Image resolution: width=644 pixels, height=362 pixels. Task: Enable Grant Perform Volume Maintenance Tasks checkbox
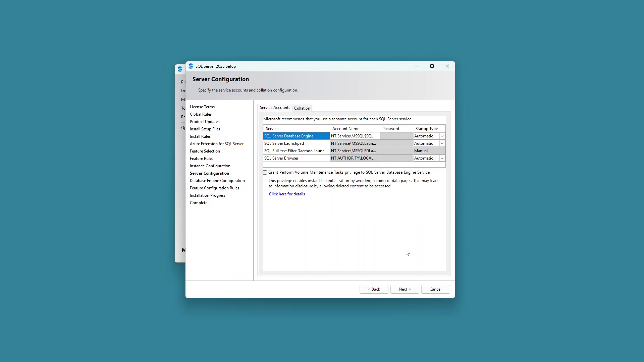coord(265,173)
